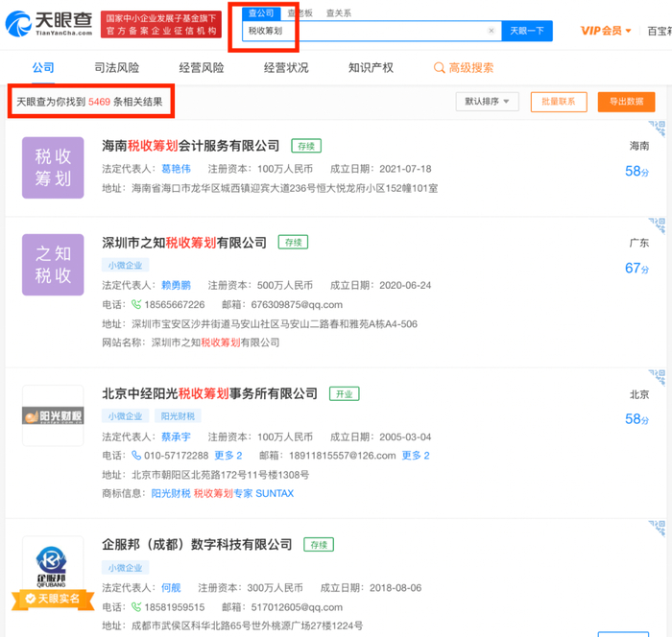The width and height of the screenshot is (672, 637).
Task: Click the 开业 status tag
Action: pos(344,393)
